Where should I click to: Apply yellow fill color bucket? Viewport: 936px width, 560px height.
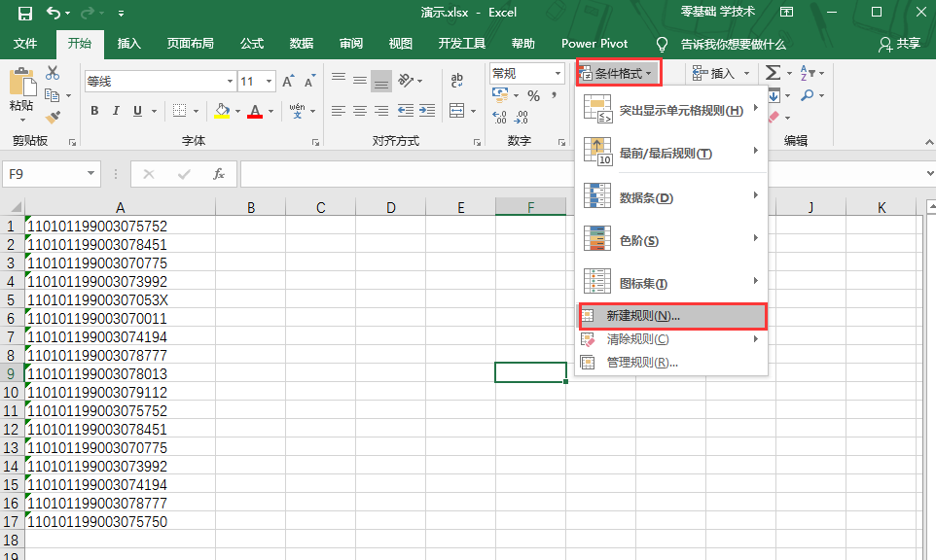click(222, 111)
